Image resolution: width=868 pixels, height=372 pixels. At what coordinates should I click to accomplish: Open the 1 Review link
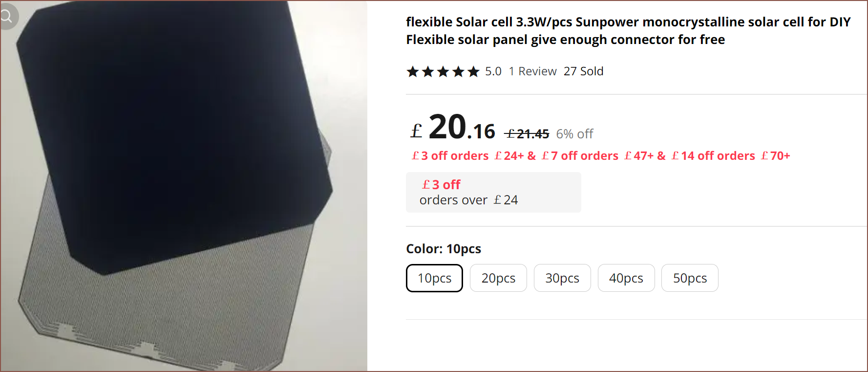532,71
